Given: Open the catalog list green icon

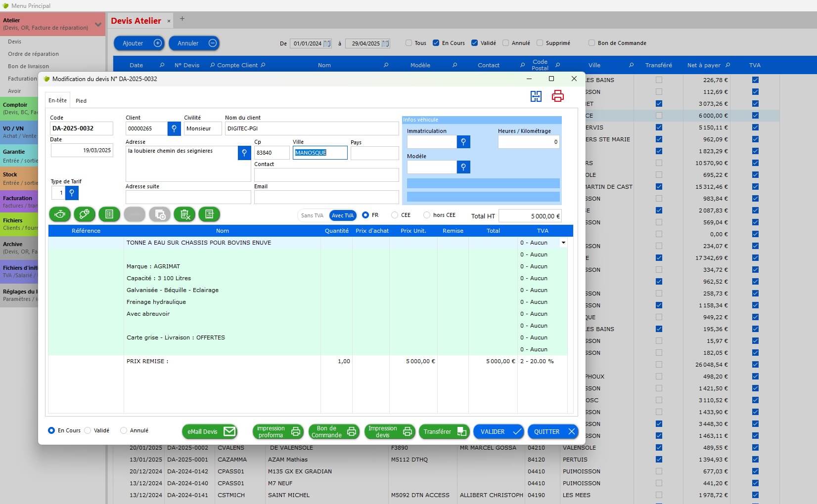Looking at the screenshot, I should (109, 214).
